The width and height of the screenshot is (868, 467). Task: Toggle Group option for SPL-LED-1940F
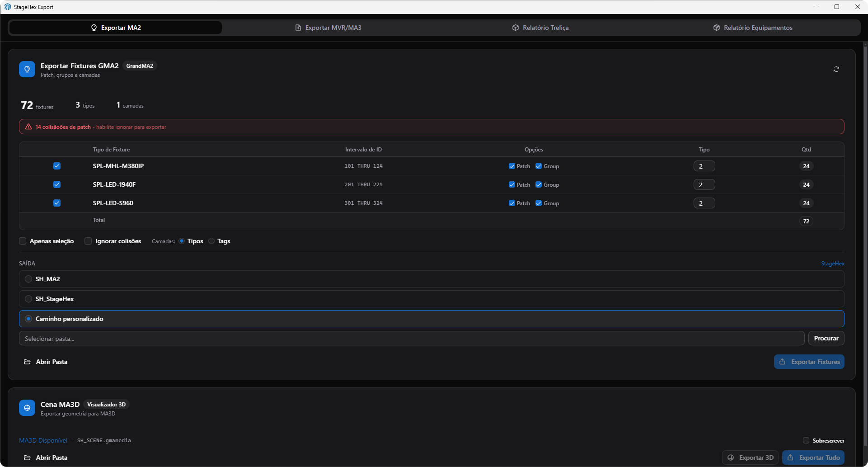(x=539, y=184)
